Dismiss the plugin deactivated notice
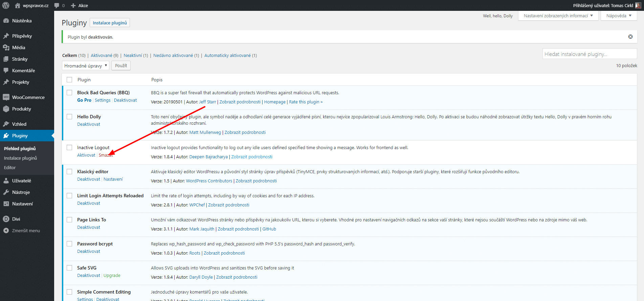This screenshot has height=301, width=644. tap(630, 37)
